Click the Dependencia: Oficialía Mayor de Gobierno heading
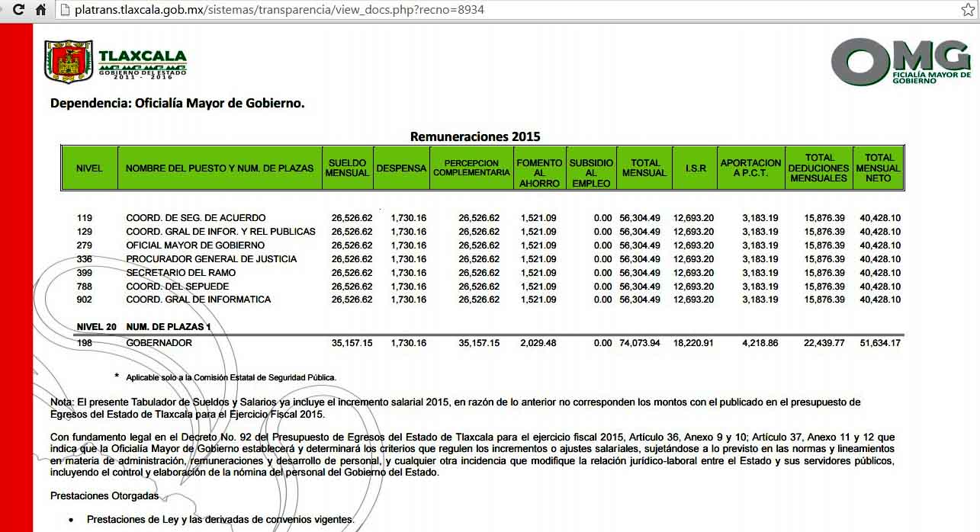 [x=177, y=103]
